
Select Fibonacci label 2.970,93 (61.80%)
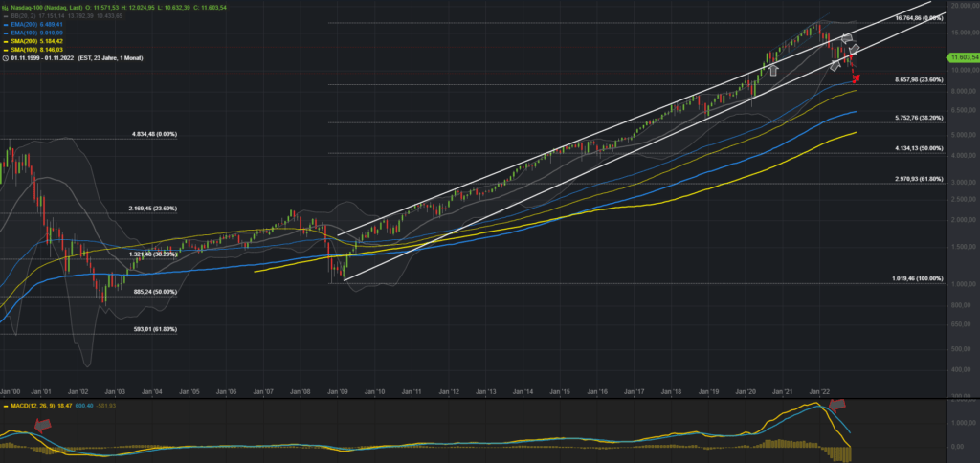click(918, 179)
